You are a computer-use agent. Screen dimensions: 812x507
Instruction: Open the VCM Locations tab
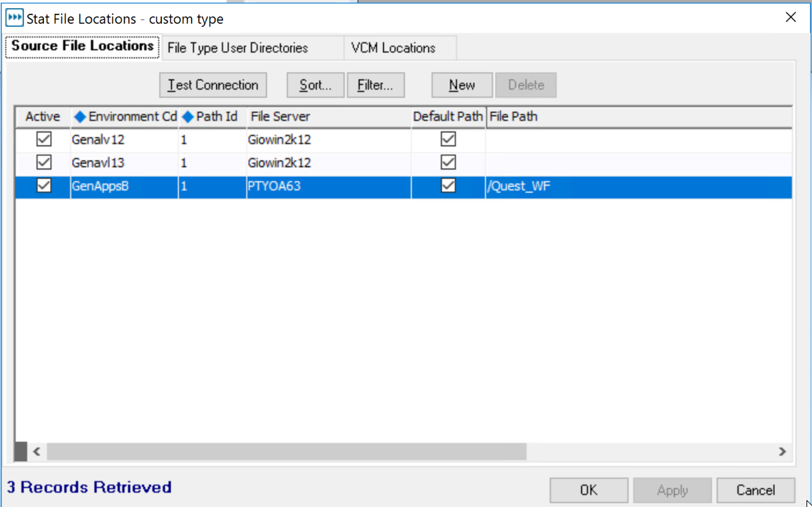click(393, 48)
